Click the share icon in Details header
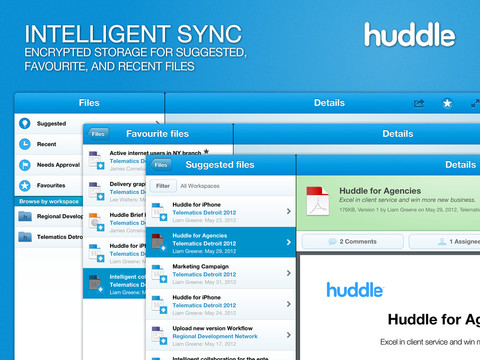This screenshot has width=480, height=360. [x=419, y=103]
